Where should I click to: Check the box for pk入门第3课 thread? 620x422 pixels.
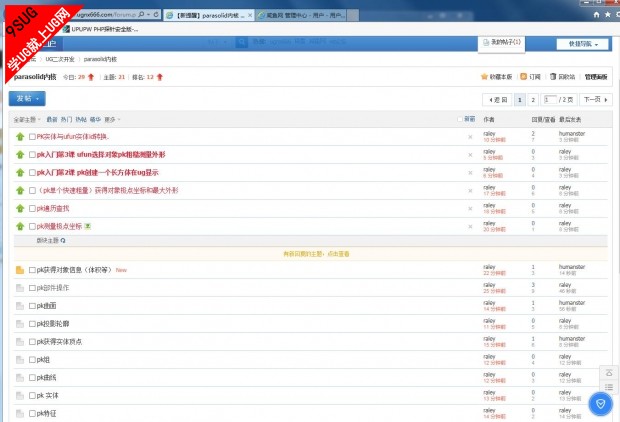point(32,155)
